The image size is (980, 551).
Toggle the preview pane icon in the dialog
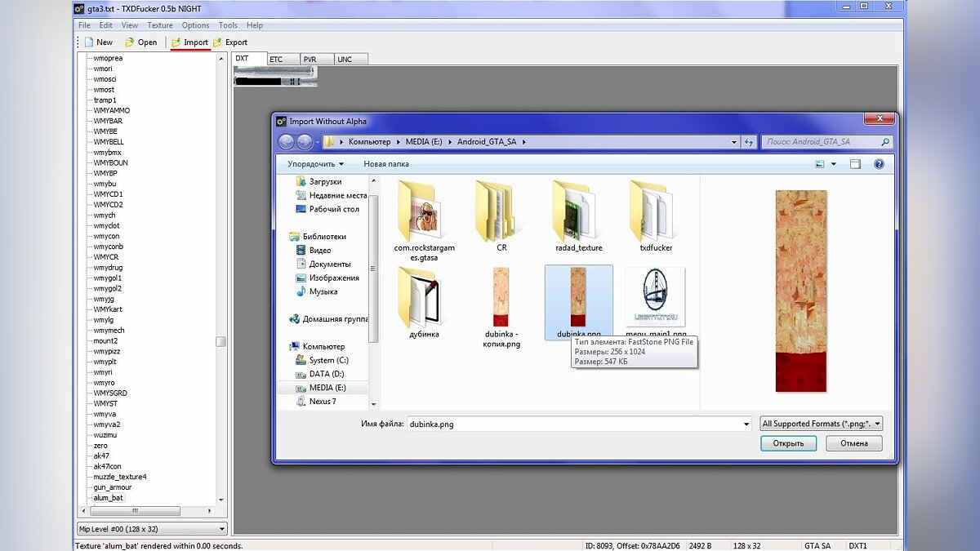pyautogui.click(x=855, y=164)
